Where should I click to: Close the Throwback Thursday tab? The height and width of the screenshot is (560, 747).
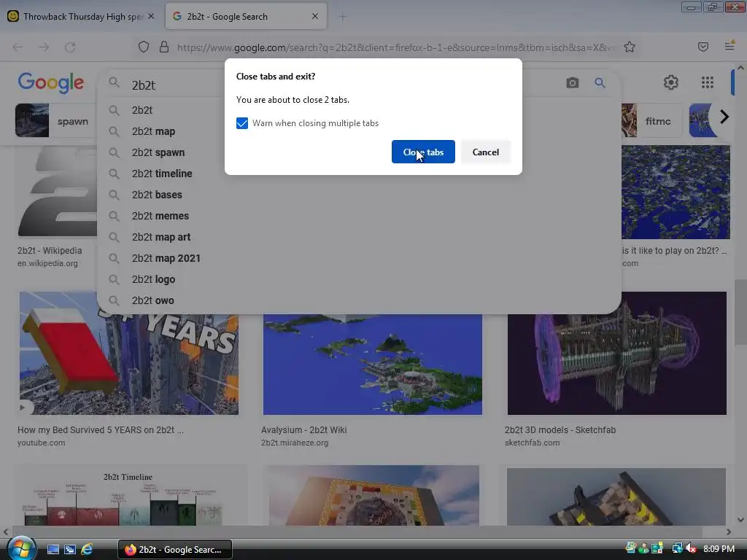tap(151, 16)
